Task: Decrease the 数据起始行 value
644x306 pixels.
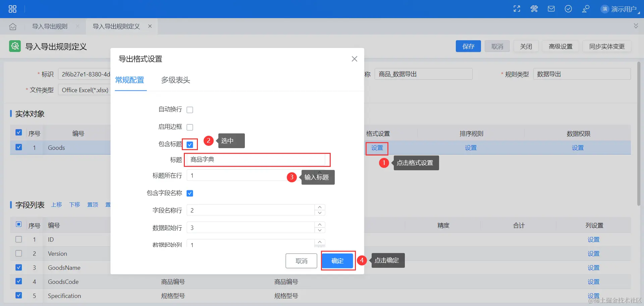Action: point(320,230)
